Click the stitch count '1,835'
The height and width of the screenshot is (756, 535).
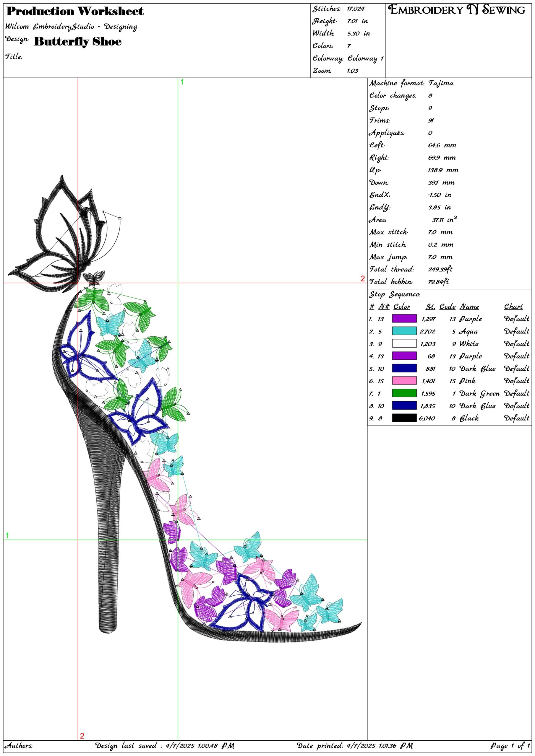[x=428, y=406]
